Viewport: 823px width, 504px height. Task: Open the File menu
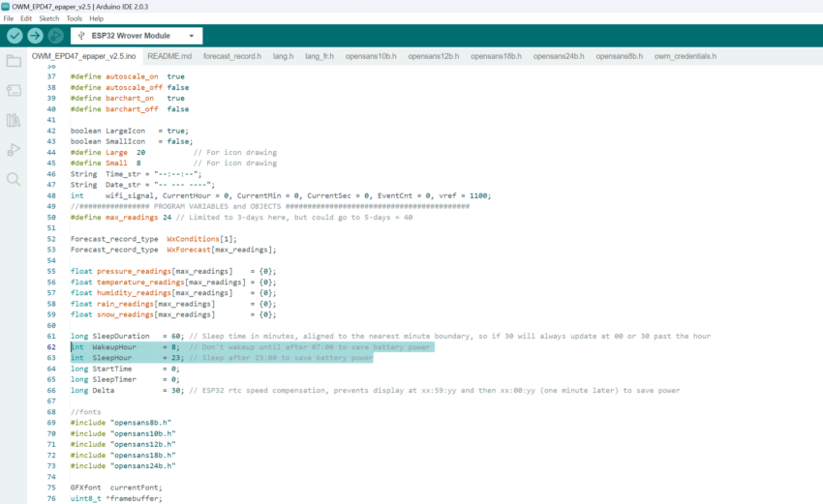coord(9,18)
